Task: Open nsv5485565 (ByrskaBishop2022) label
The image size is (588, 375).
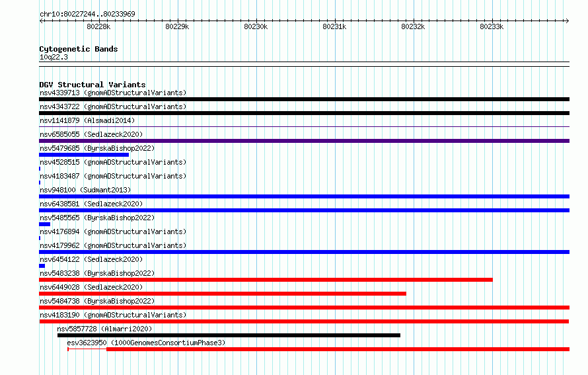Action: click(97, 218)
